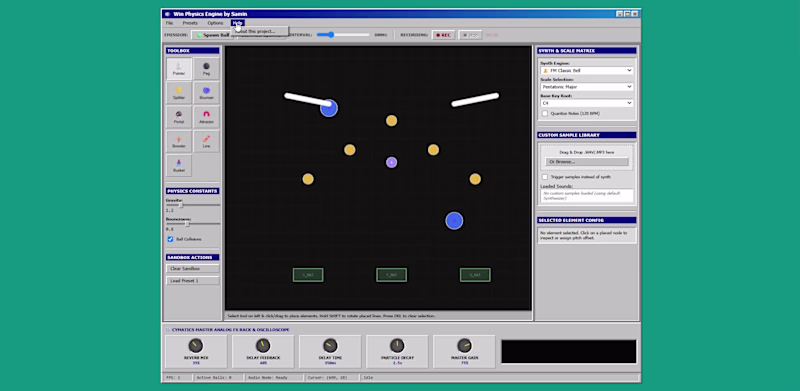Click the right green bucket on canvas
The image size is (800, 391).
pos(475,275)
